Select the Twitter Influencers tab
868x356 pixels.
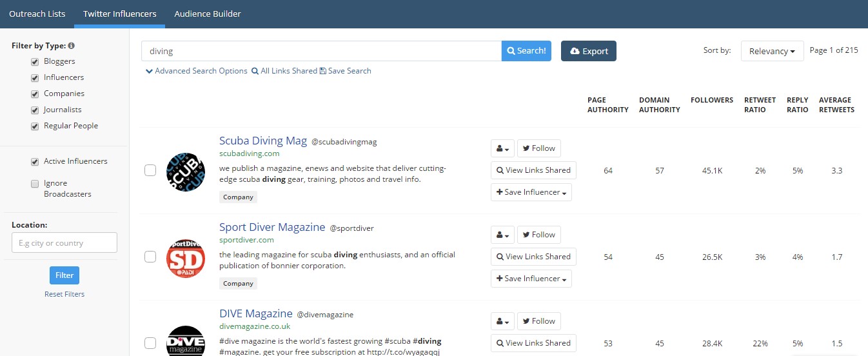click(119, 14)
